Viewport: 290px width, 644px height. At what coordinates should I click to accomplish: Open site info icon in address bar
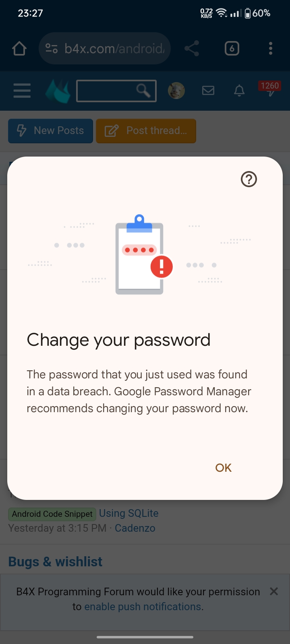click(52, 49)
